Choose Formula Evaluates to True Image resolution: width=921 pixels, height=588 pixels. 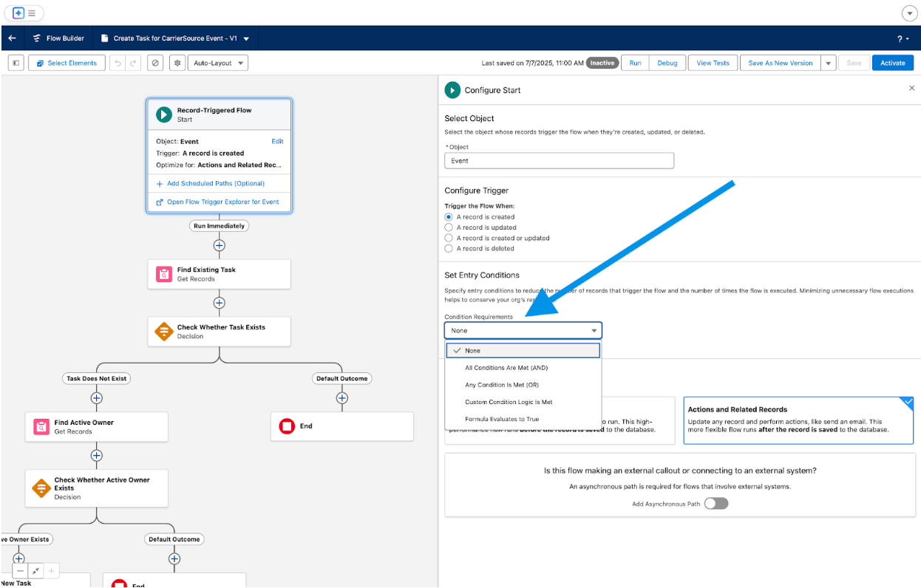click(523, 419)
